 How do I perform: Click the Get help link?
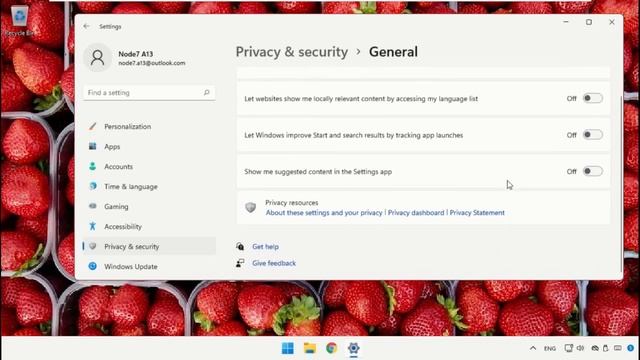coord(265,247)
